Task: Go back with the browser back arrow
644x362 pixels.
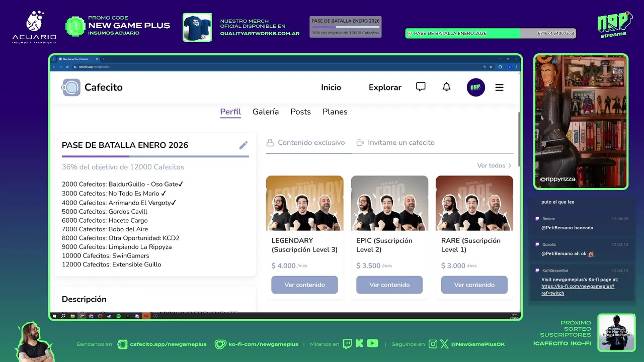Action: [54, 67]
